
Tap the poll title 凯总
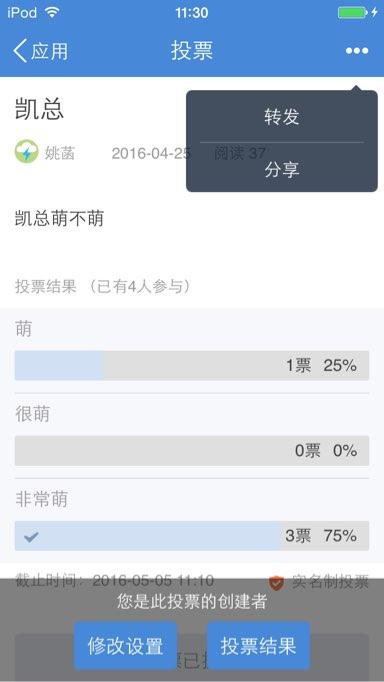39,108
